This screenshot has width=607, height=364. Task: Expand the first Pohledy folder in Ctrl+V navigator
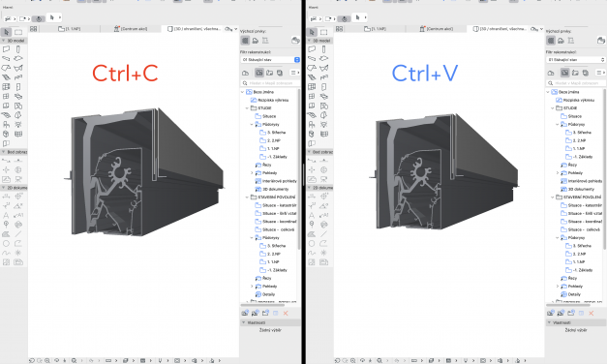(558, 173)
